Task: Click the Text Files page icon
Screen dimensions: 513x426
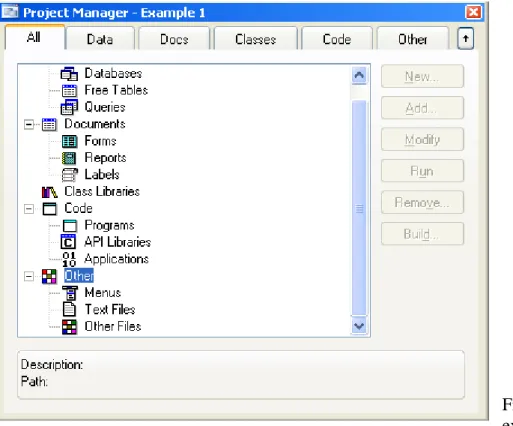Action: 69,310
